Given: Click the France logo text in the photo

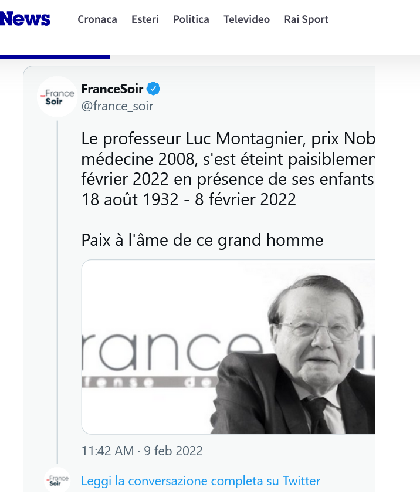Looking at the screenshot, I should [172, 351].
